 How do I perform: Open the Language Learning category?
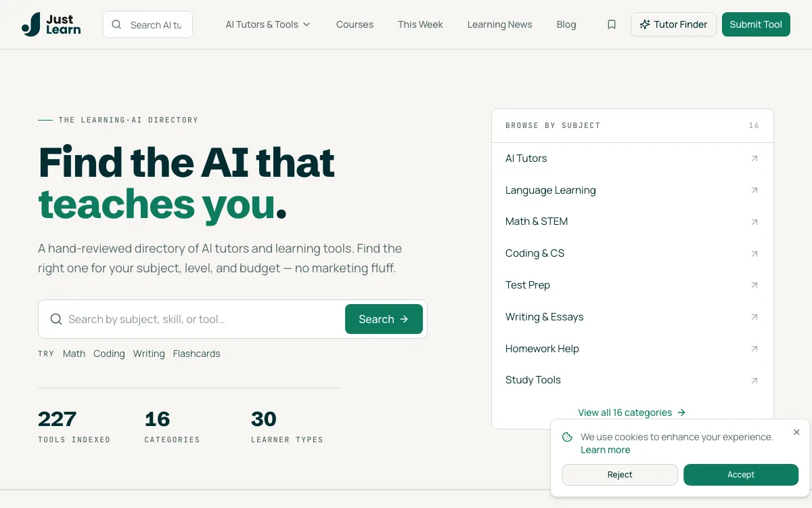pos(632,190)
